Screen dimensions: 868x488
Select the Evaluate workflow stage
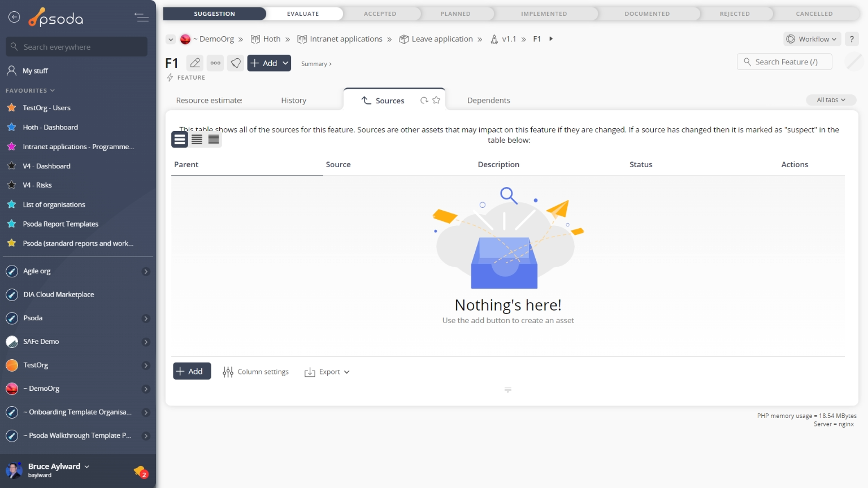click(303, 14)
